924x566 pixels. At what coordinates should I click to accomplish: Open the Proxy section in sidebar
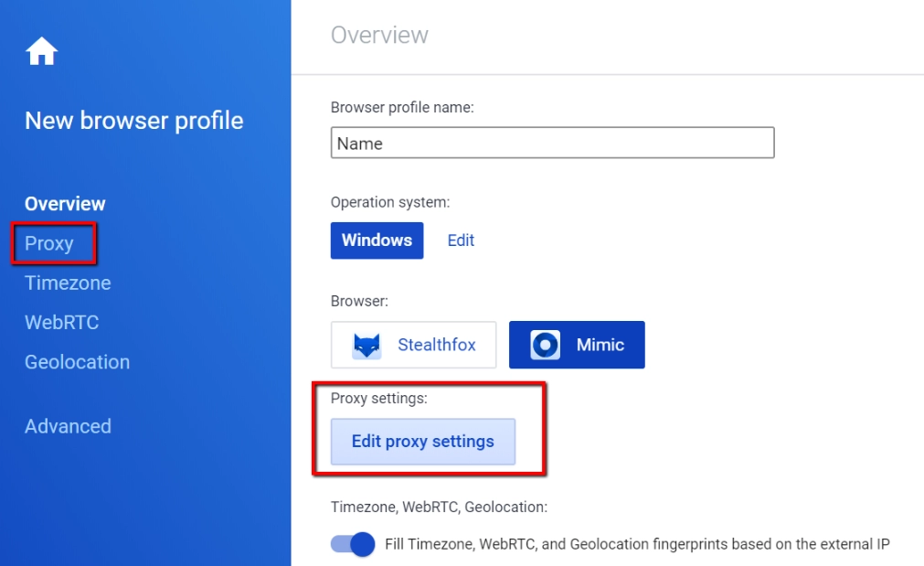pos(49,243)
